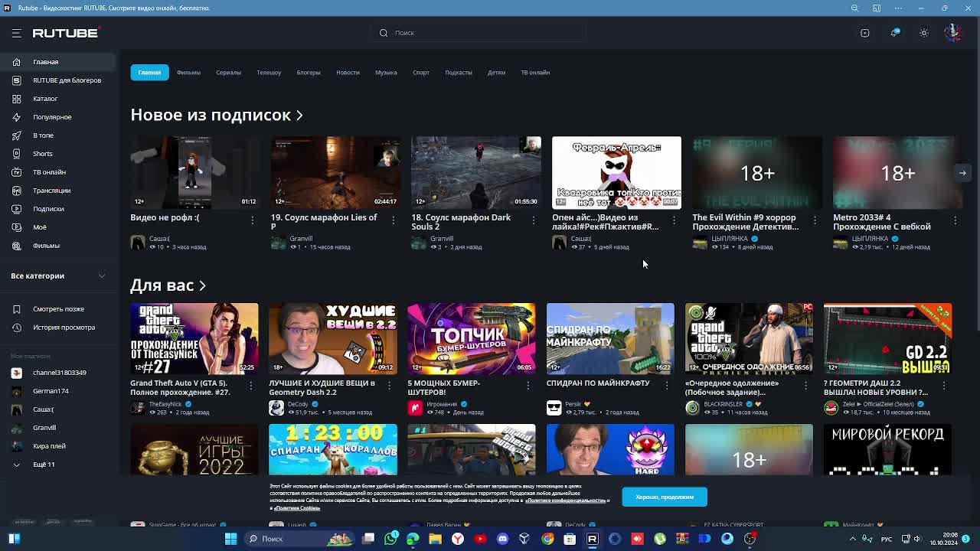Open options for Соулс марафон Dark Souls 2

point(533,220)
